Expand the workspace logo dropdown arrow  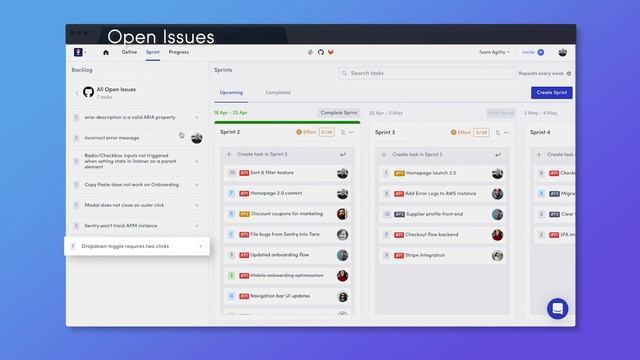pos(85,53)
